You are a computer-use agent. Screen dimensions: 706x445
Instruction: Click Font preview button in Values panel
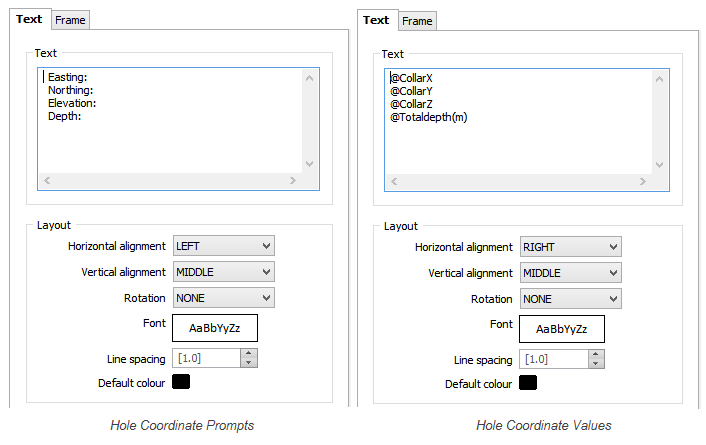pos(562,329)
